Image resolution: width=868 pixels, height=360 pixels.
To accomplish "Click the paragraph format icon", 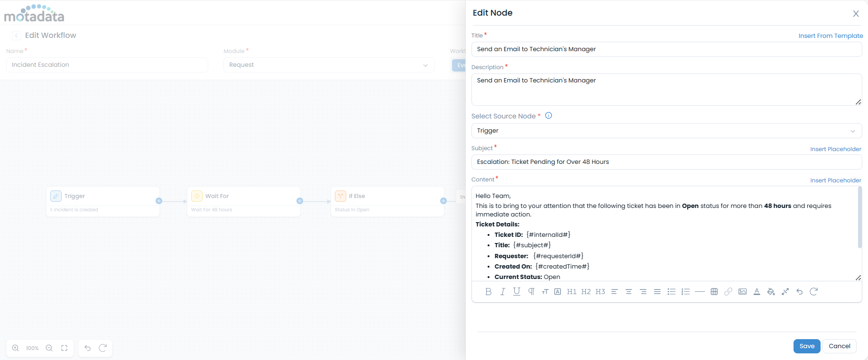I will [531, 292].
